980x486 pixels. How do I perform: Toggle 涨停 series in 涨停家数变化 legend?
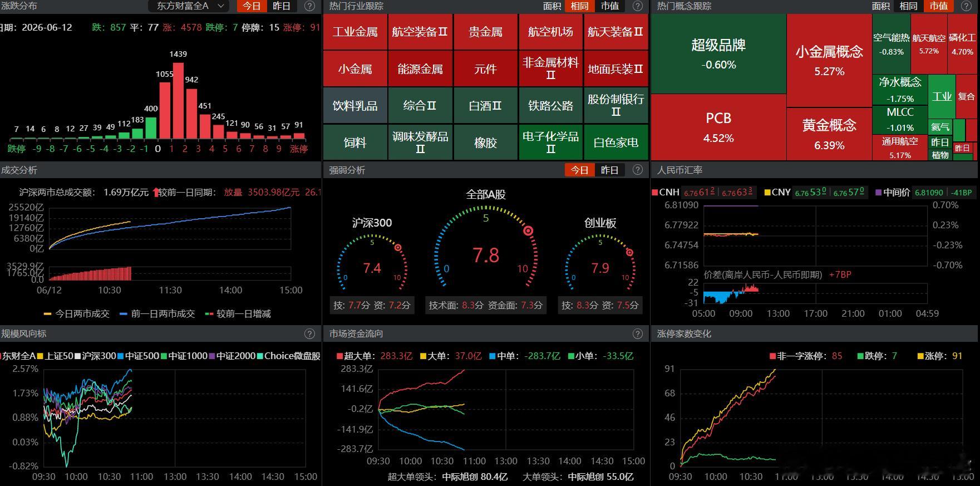click(940, 356)
